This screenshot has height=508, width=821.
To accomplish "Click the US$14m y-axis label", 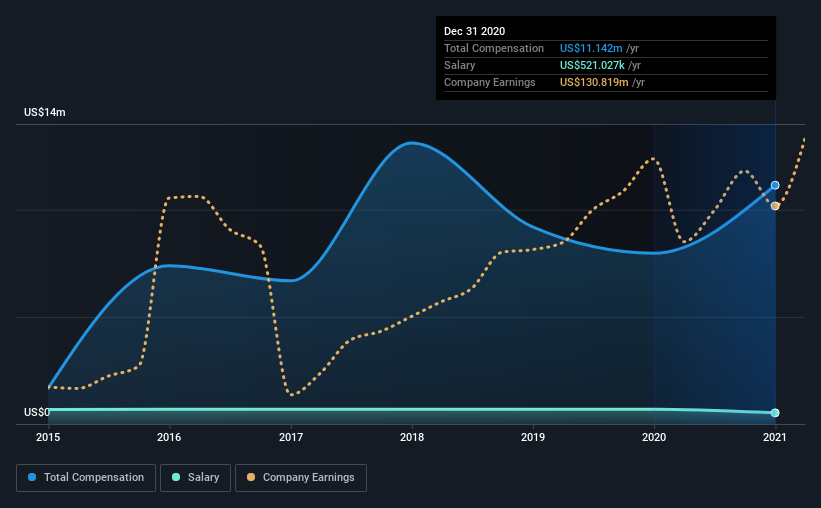I will coord(45,112).
